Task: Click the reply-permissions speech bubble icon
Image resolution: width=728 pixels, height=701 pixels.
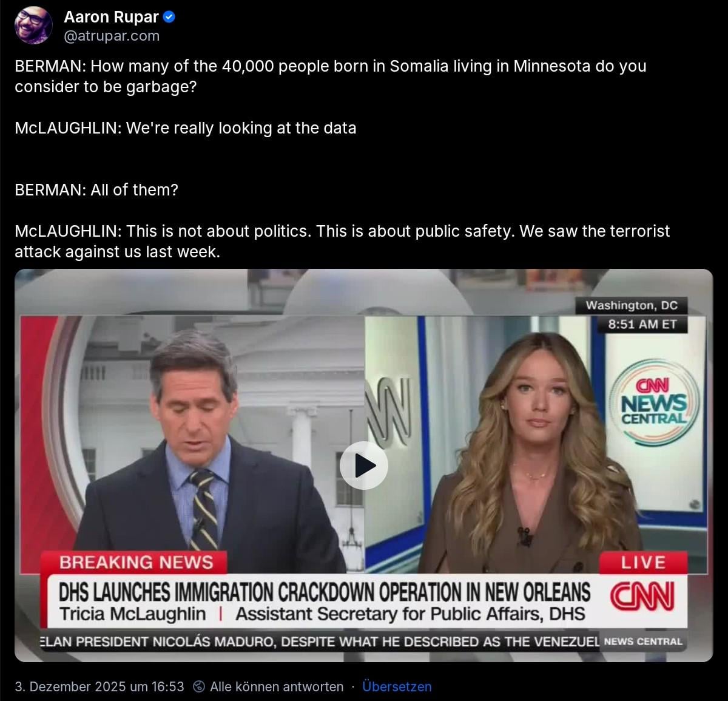Action: coord(198,686)
